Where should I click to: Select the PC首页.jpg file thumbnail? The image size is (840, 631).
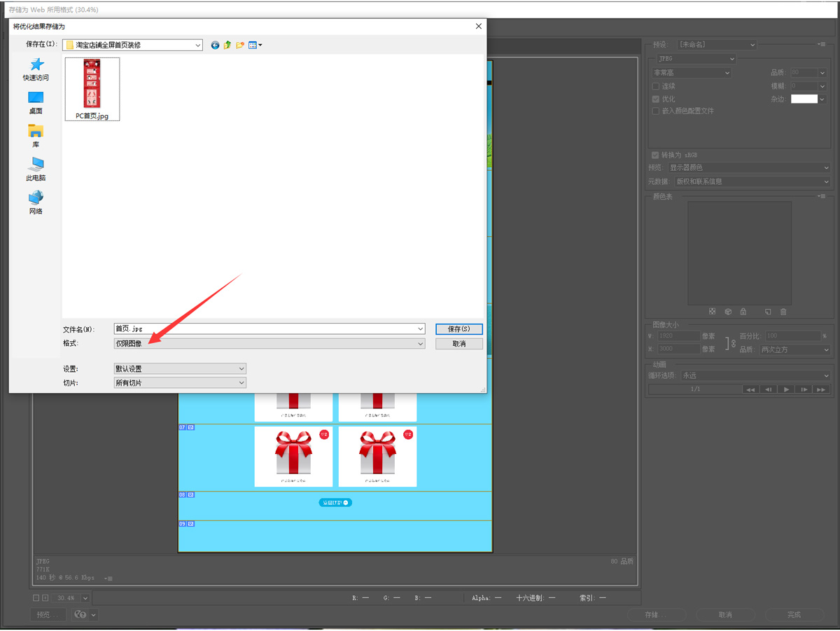pos(92,89)
